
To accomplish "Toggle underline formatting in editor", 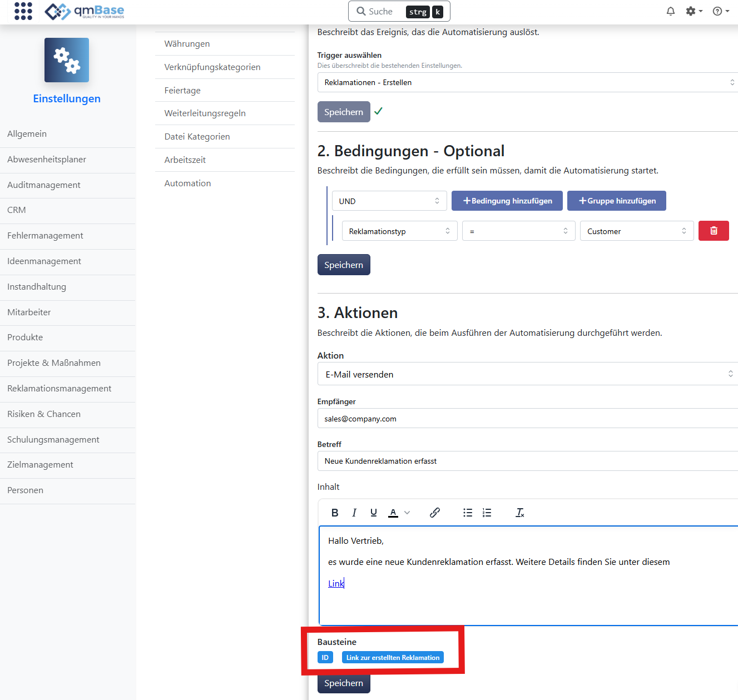I will 374,513.
